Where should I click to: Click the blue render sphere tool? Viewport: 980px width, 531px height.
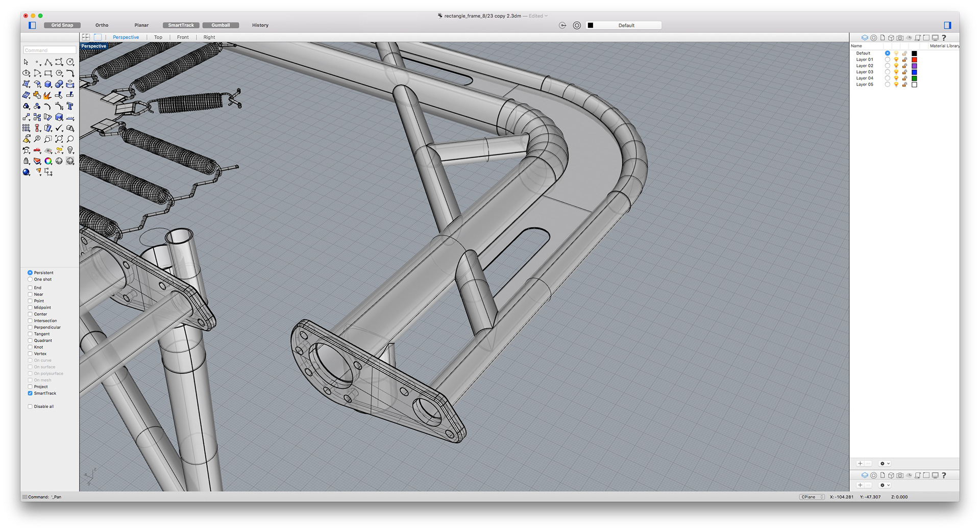click(26, 172)
